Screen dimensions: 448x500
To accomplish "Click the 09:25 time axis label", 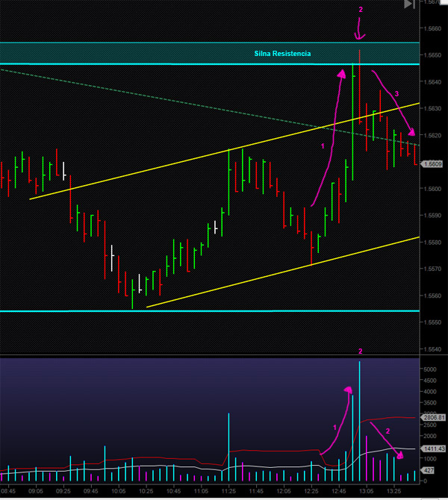I will tap(63, 491).
